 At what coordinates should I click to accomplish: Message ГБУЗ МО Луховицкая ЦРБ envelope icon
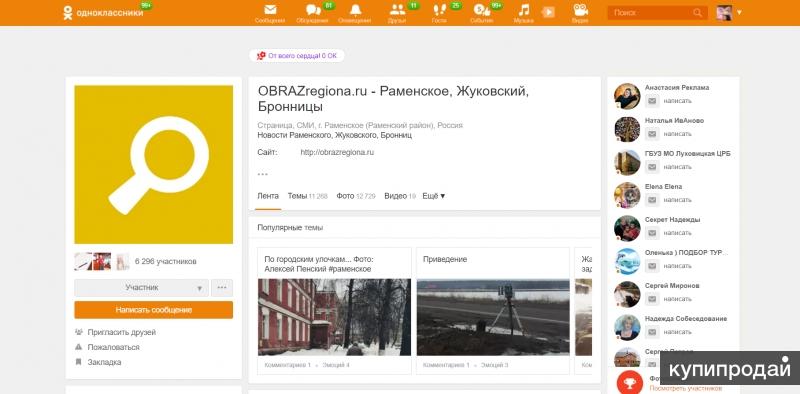coord(652,167)
